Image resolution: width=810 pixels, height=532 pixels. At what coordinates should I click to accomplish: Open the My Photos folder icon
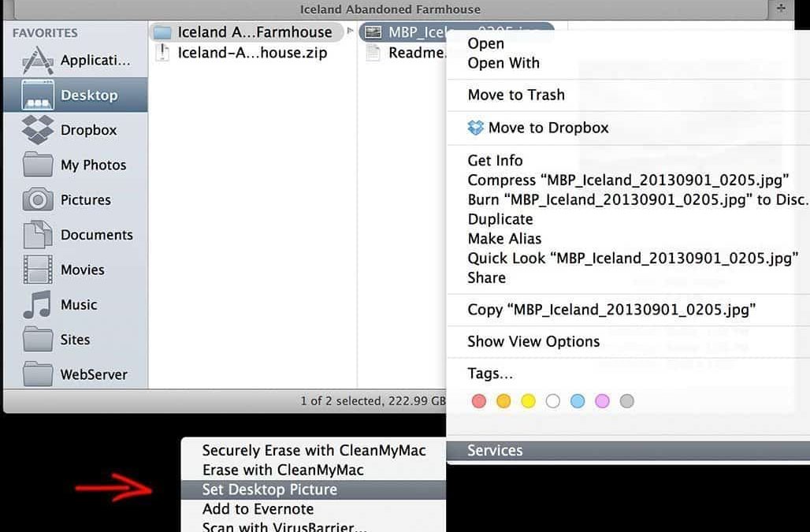(37, 165)
